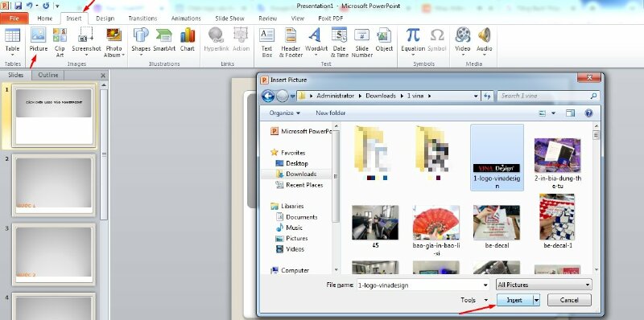Click the Insert button's dropdown arrow

(x=536, y=300)
